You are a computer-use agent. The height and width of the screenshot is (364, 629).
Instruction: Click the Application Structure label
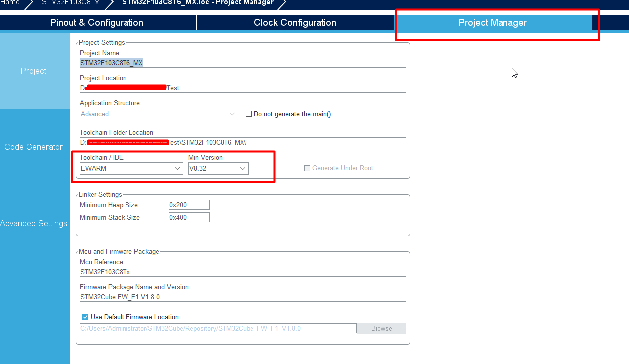110,103
